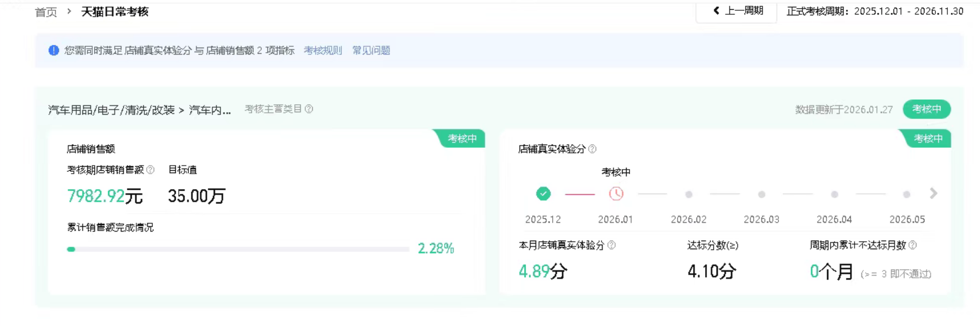The height and width of the screenshot is (326, 980).
Task: Click green 考核中 status badge beside update date
Action: click(927, 109)
